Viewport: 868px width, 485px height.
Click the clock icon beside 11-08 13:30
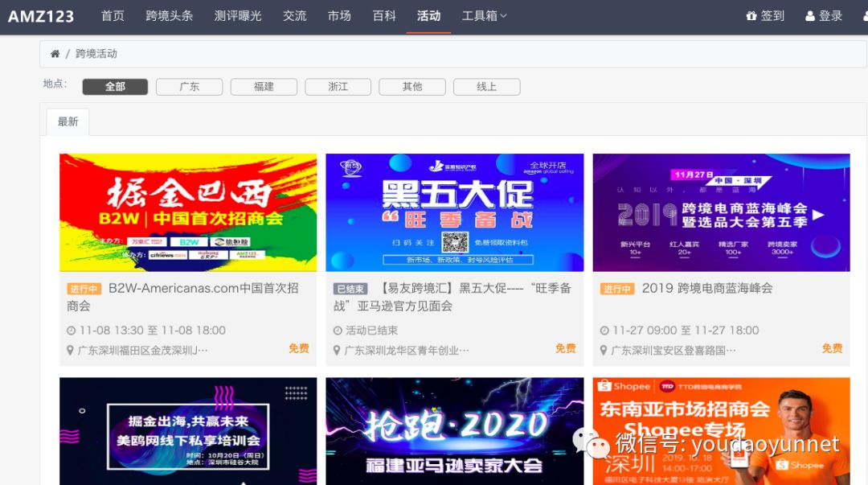click(x=71, y=331)
